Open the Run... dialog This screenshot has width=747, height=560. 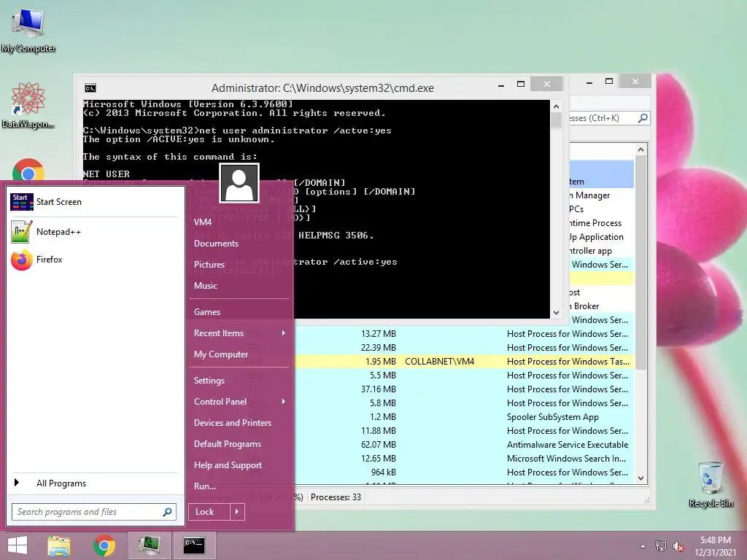205,486
